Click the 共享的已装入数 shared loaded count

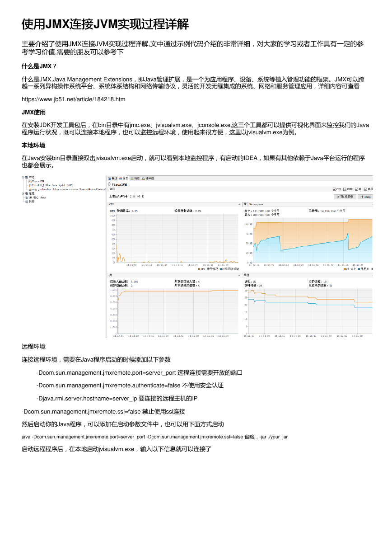tap(187, 281)
